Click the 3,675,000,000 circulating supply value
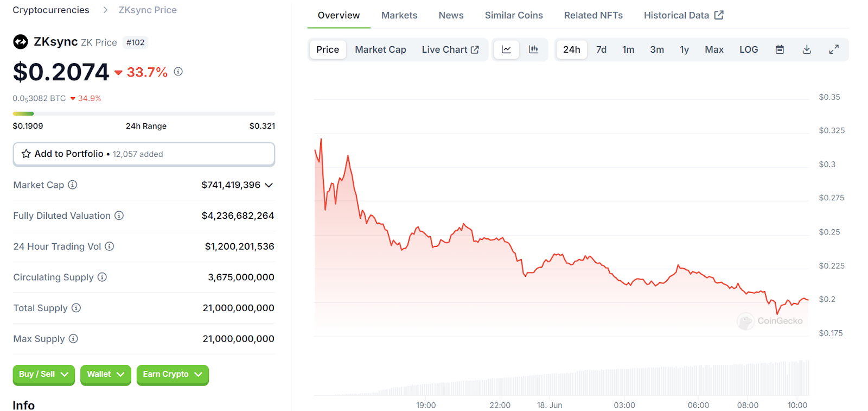 (x=241, y=277)
